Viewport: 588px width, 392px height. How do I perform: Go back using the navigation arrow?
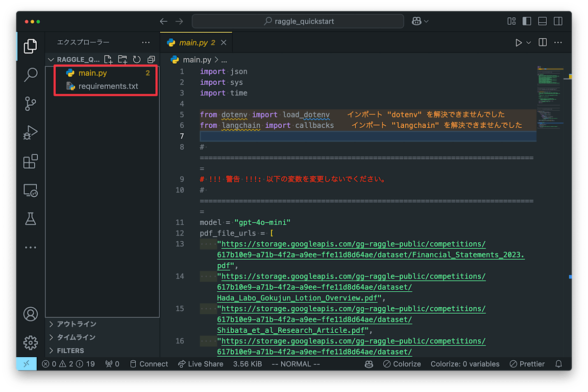(x=164, y=22)
